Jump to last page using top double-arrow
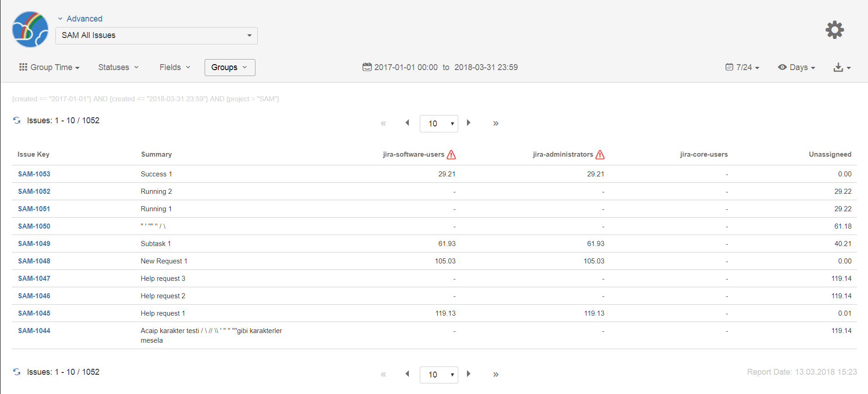The width and height of the screenshot is (868, 394). click(x=495, y=123)
